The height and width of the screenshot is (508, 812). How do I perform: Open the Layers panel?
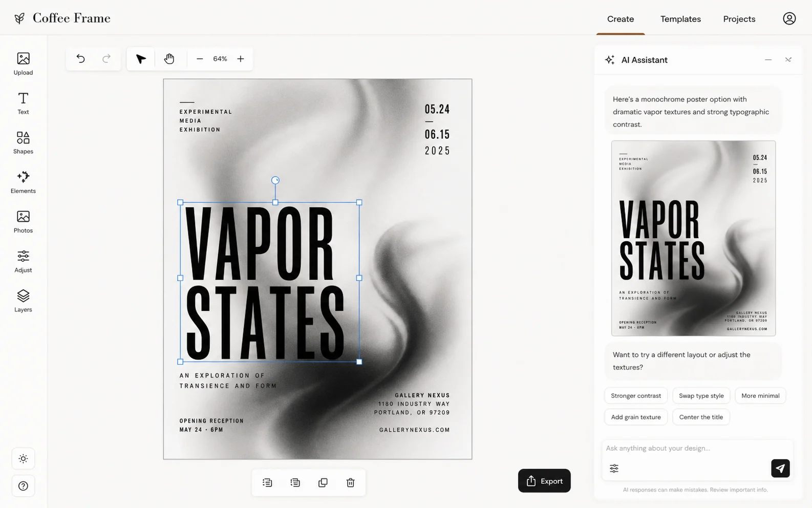[23, 301]
